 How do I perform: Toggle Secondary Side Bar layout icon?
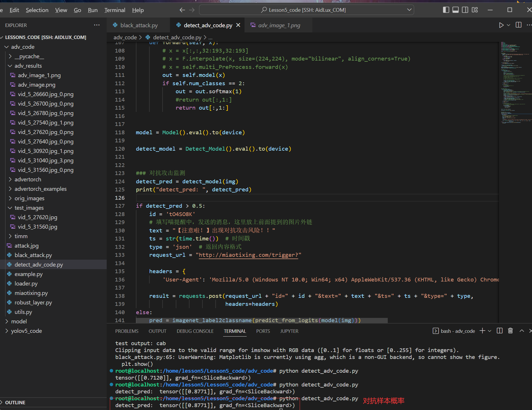point(465,10)
